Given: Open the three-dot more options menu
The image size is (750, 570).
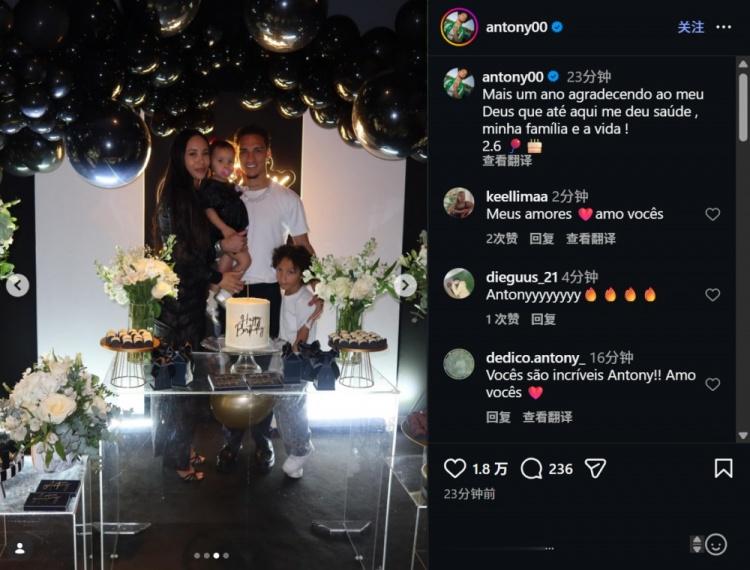Looking at the screenshot, I should point(724,27).
